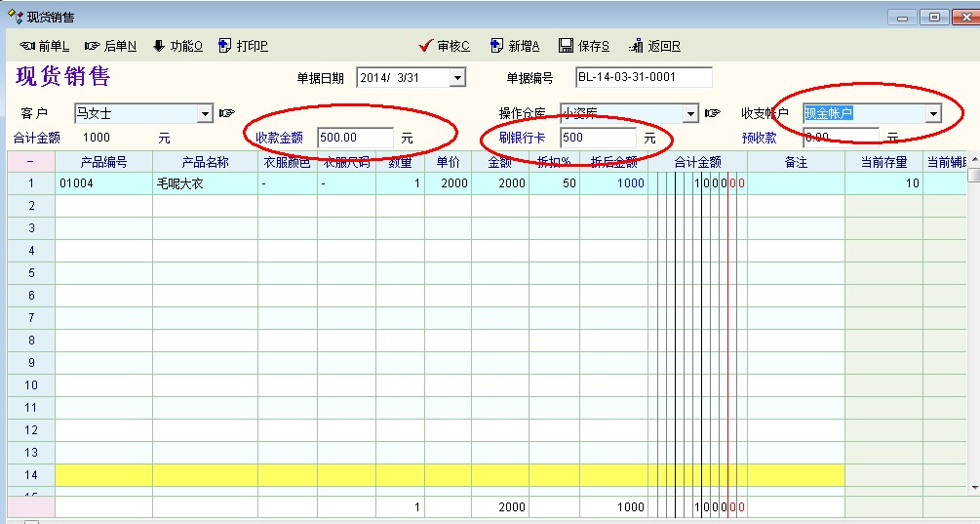
Task: Save the order with 保存S
Action: [x=584, y=46]
